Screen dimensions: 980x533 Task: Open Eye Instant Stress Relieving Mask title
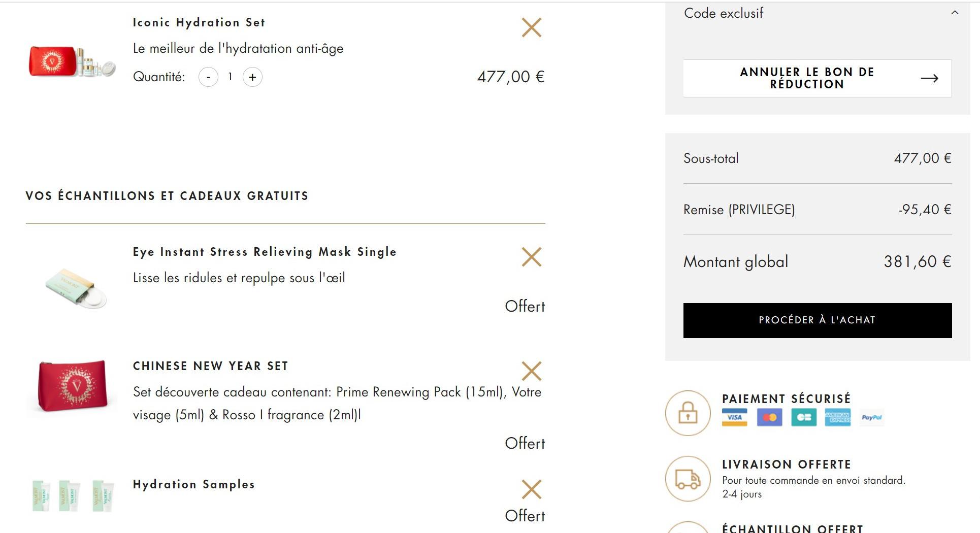coord(265,252)
